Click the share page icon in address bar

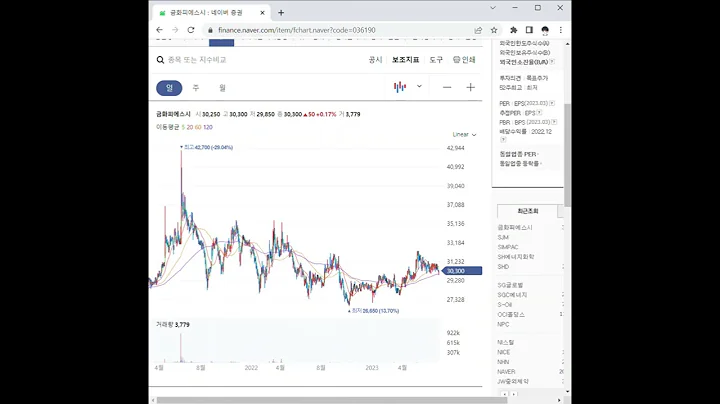pos(478,30)
